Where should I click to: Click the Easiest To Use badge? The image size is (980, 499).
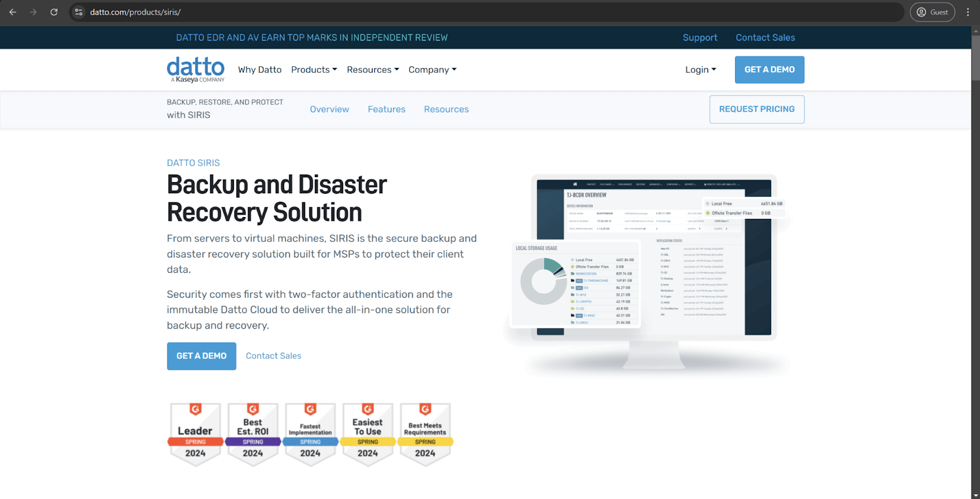coord(367,434)
